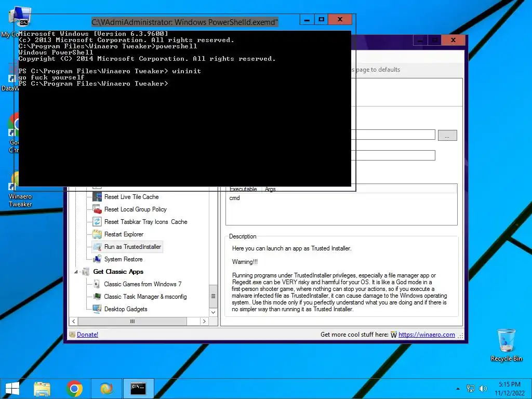Minimize the PowerShell command window
This screenshot has width=532, height=399.
pyautogui.click(x=307, y=20)
